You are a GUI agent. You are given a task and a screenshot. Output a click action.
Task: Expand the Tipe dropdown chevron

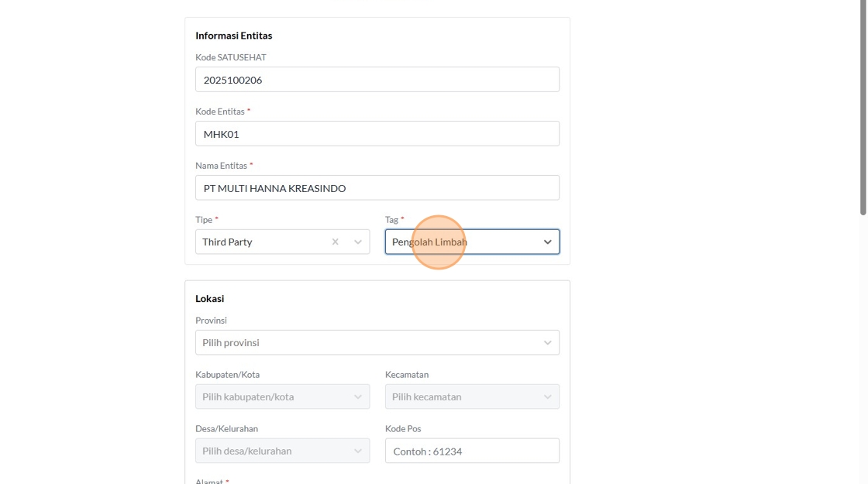click(358, 242)
